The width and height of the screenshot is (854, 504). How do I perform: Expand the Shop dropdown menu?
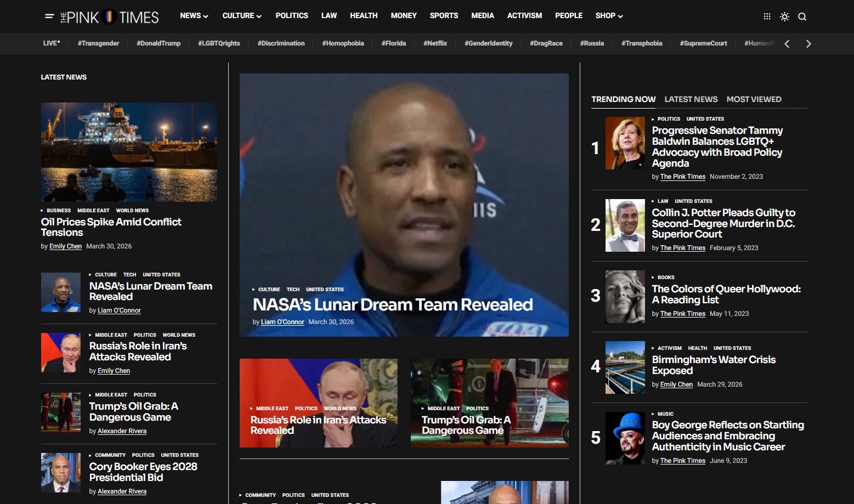click(609, 16)
